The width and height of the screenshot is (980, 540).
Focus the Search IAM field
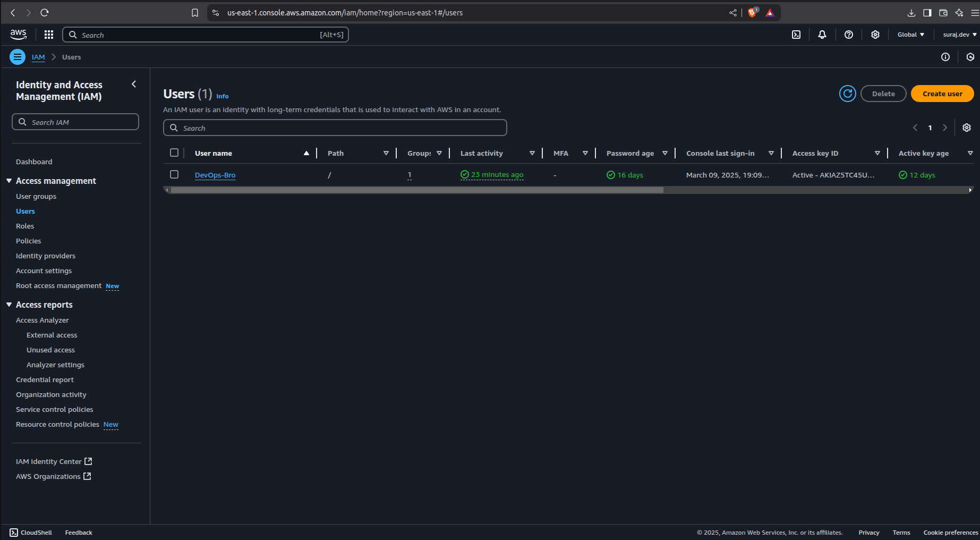(75, 122)
